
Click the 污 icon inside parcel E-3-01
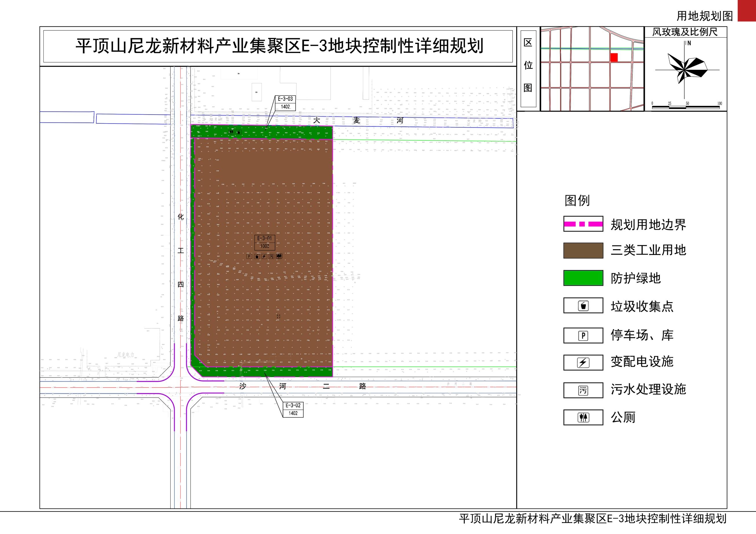click(x=271, y=256)
